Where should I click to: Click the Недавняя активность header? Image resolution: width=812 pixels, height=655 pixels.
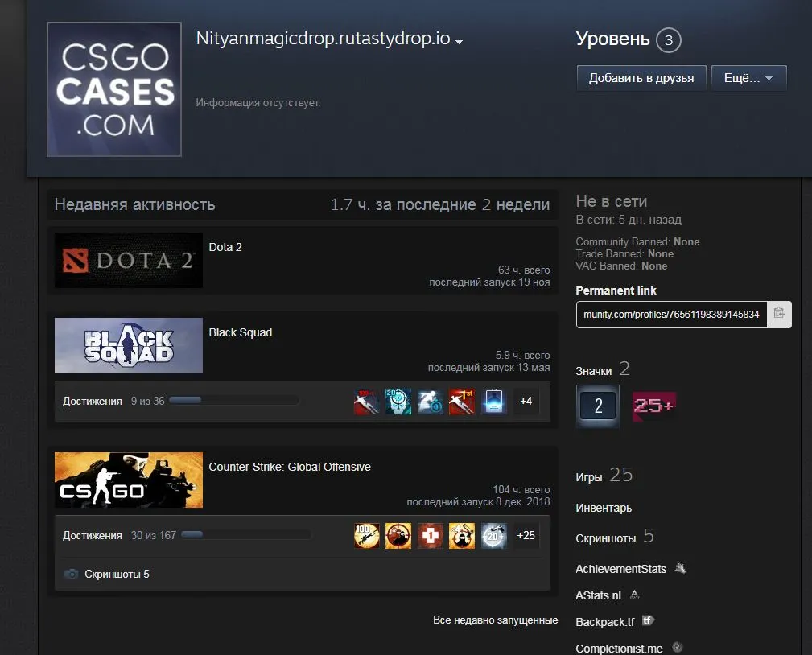tap(134, 204)
